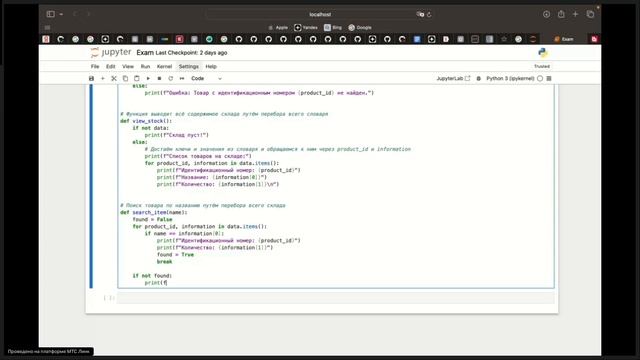Paste cell from clipboard
Screen dimensions: 640x360
pyautogui.click(x=137, y=78)
